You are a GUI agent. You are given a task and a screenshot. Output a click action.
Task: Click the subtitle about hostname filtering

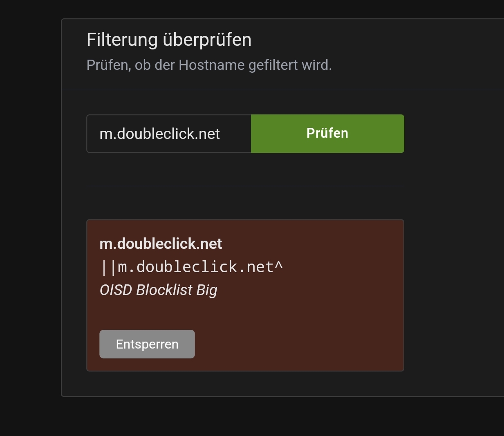pos(209,64)
